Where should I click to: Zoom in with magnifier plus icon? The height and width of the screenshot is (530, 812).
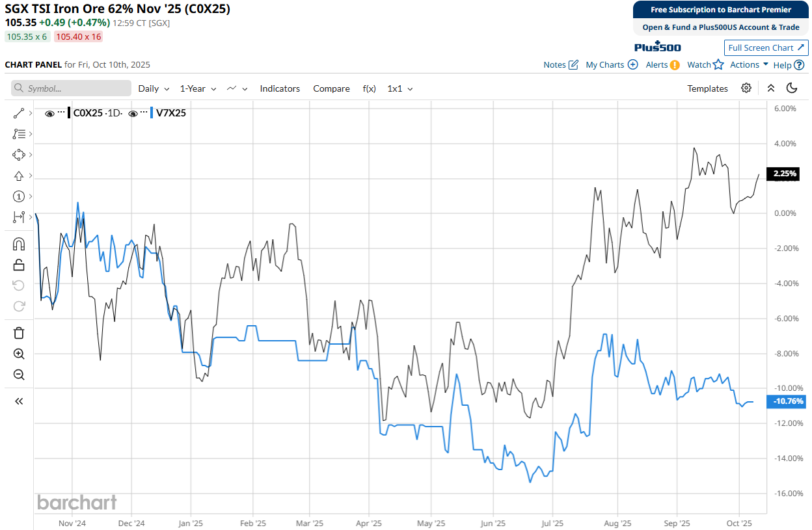tap(18, 354)
